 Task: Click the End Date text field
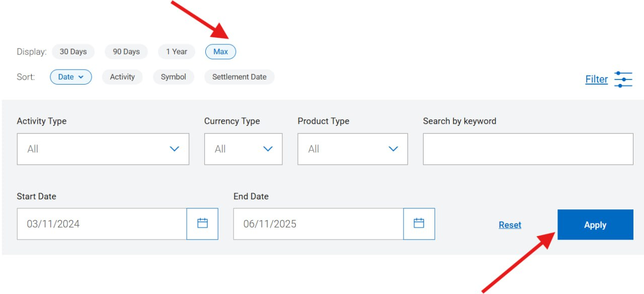(318, 224)
